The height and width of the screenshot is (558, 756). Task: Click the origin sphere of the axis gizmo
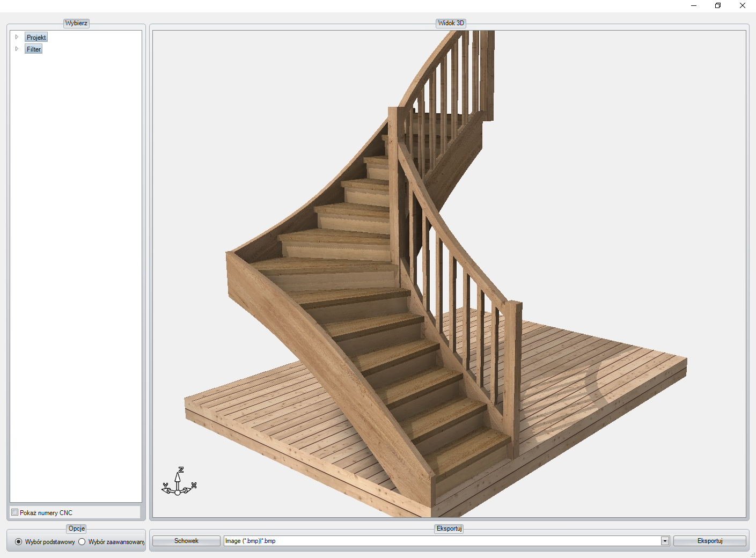(x=178, y=492)
